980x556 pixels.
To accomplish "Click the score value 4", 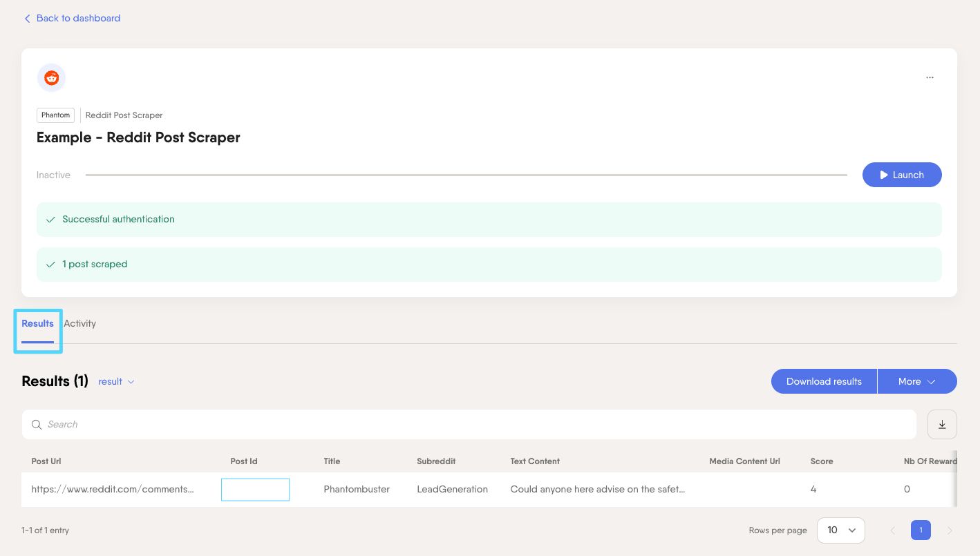I will tap(813, 489).
